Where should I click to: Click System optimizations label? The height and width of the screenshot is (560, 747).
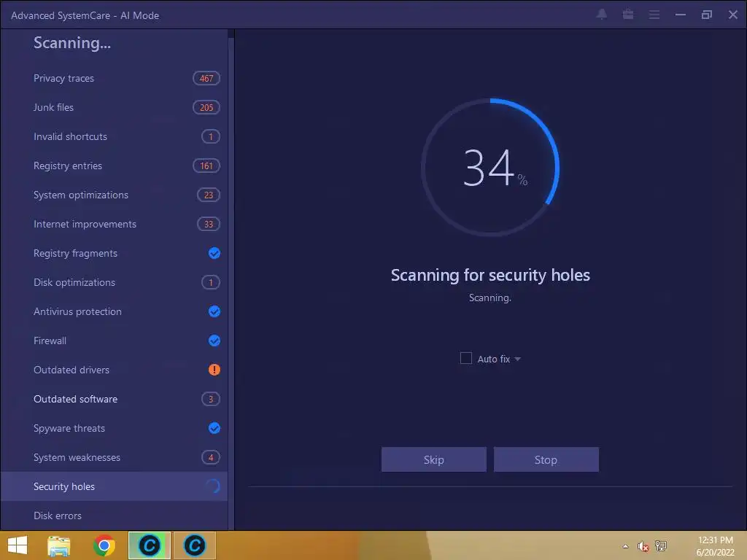(x=80, y=195)
